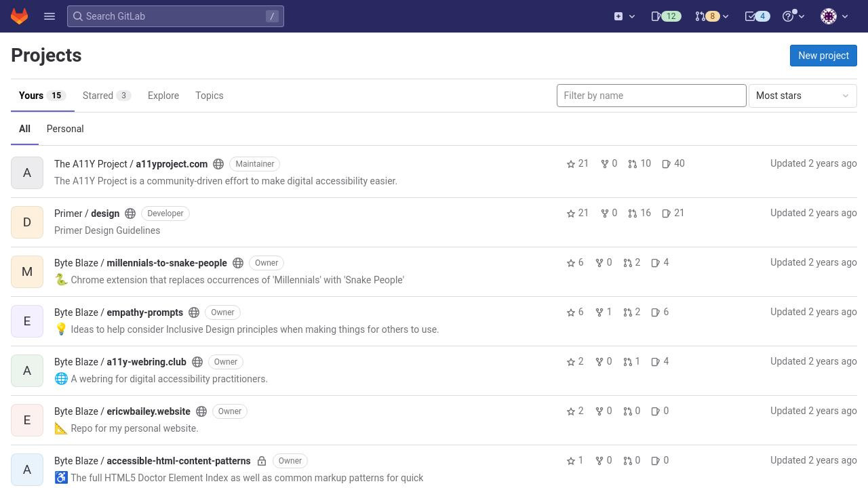868x488 pixels.
Task: Click issues icon for millennials-to-snake-people
Action: tap(655, 263)
